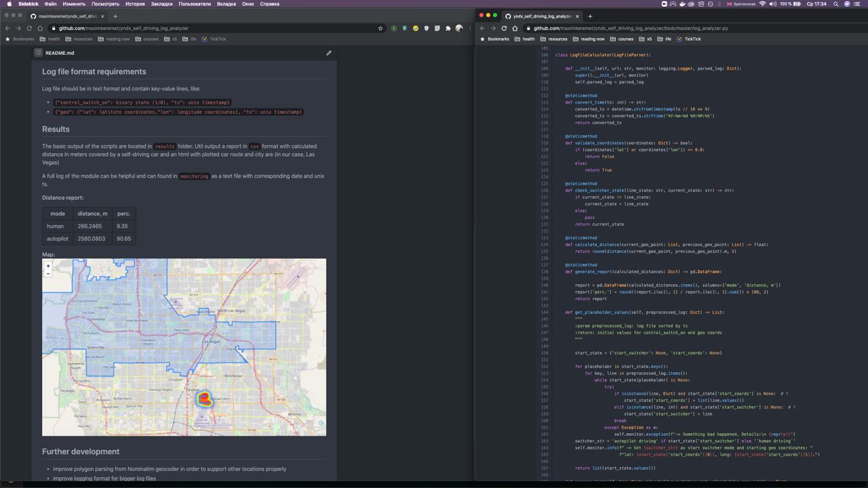Open the 'Закладки' menu in menu bar

(161, 4)
